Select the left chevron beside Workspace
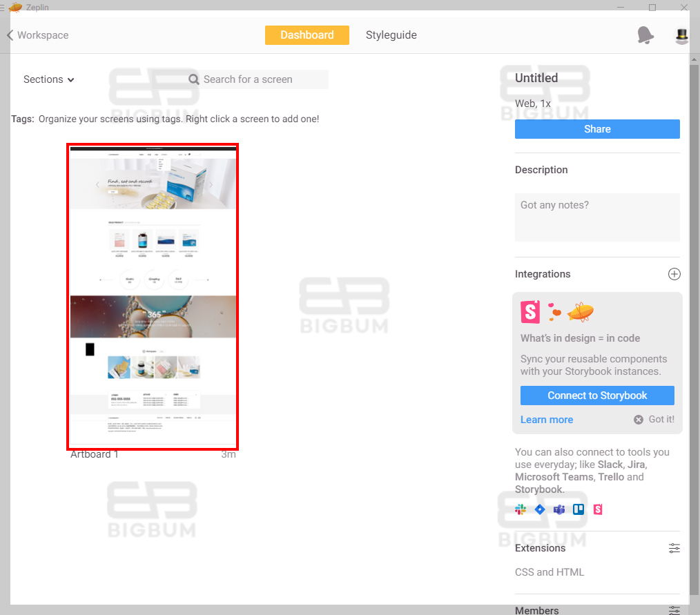 (10, 35)
